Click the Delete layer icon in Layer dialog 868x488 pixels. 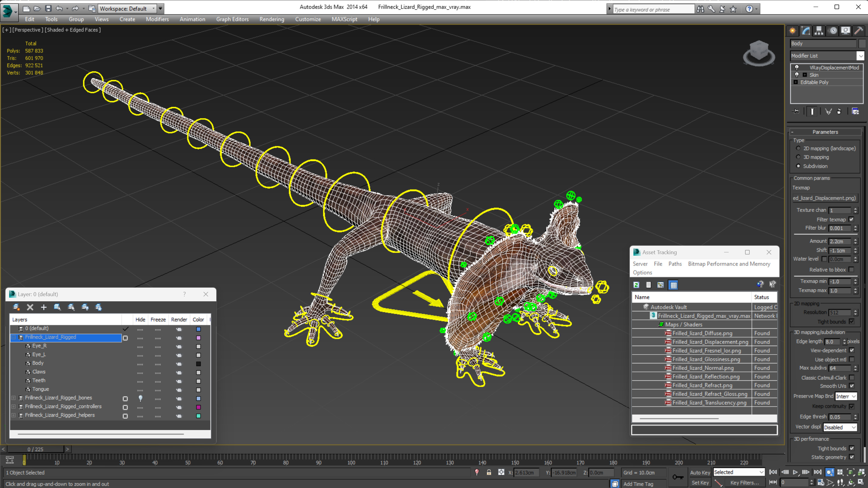click(x=30, y=307)
